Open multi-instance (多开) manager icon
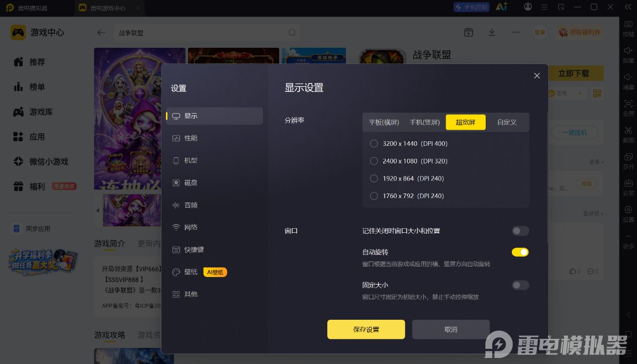Viewport: 637px width, 364px height. coord(628,156)
